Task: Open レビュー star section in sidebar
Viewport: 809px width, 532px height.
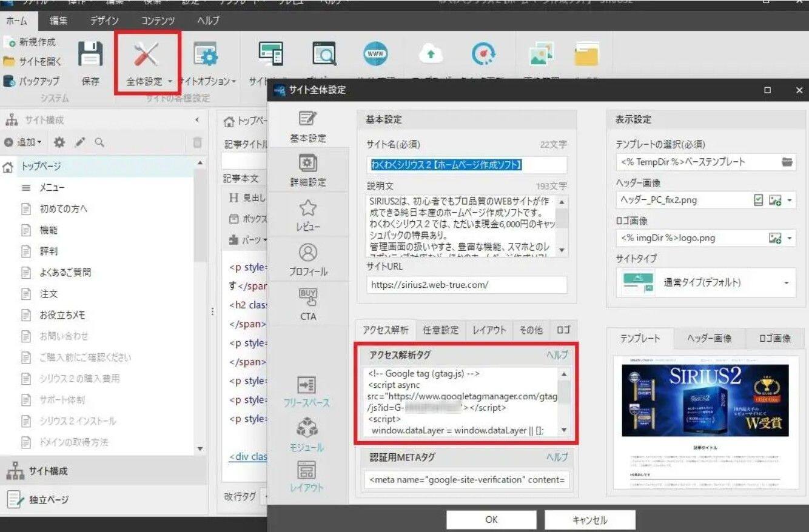Action: 308,216
